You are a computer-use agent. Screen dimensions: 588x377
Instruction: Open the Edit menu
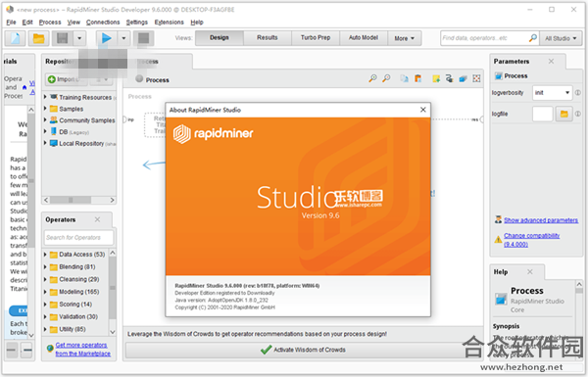pyautogui.click(x=27, y=23)
